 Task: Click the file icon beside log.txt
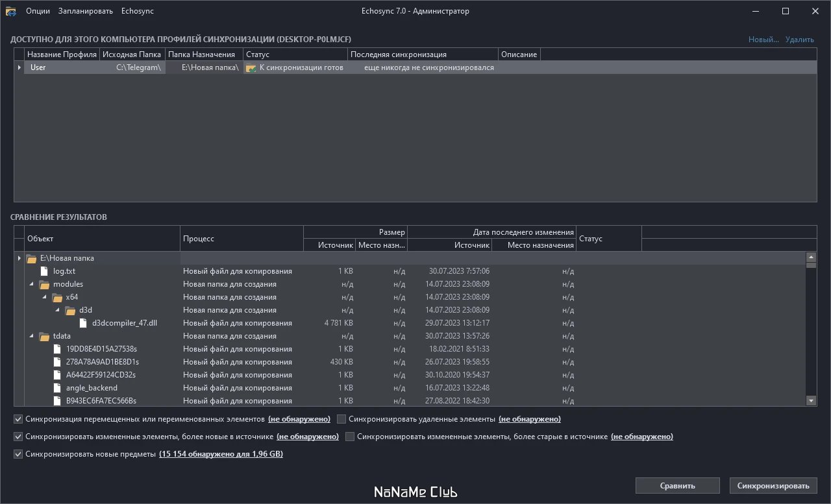point(44,271)
